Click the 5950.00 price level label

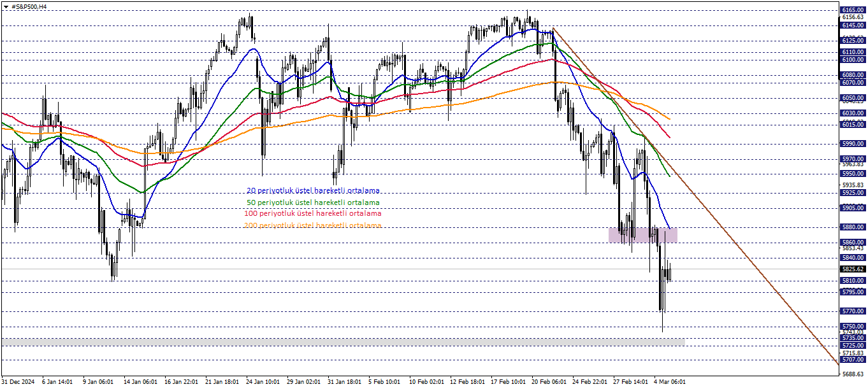853,174
